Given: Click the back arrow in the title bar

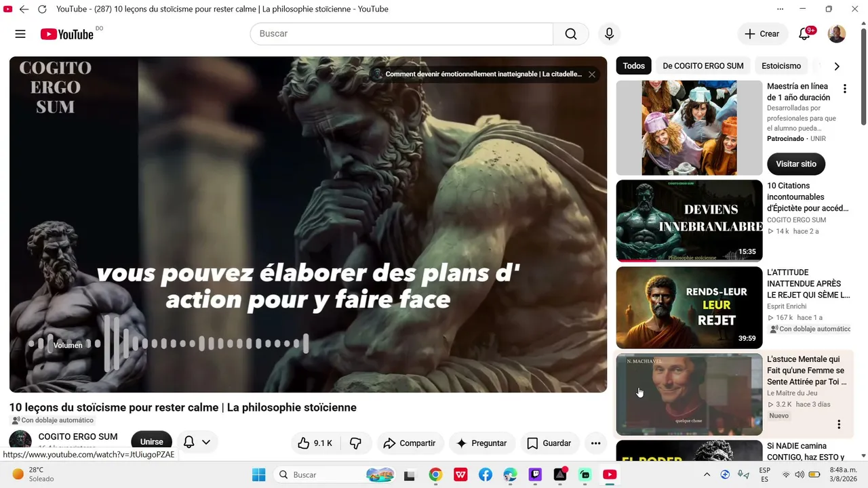Looking at the screenshot, I should click(24, 9).
